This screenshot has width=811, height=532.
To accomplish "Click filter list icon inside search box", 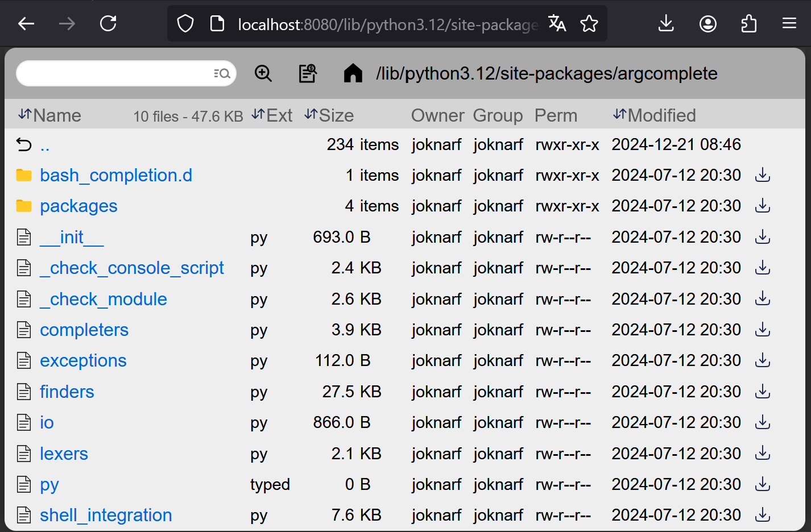I will tap(222, 73).
